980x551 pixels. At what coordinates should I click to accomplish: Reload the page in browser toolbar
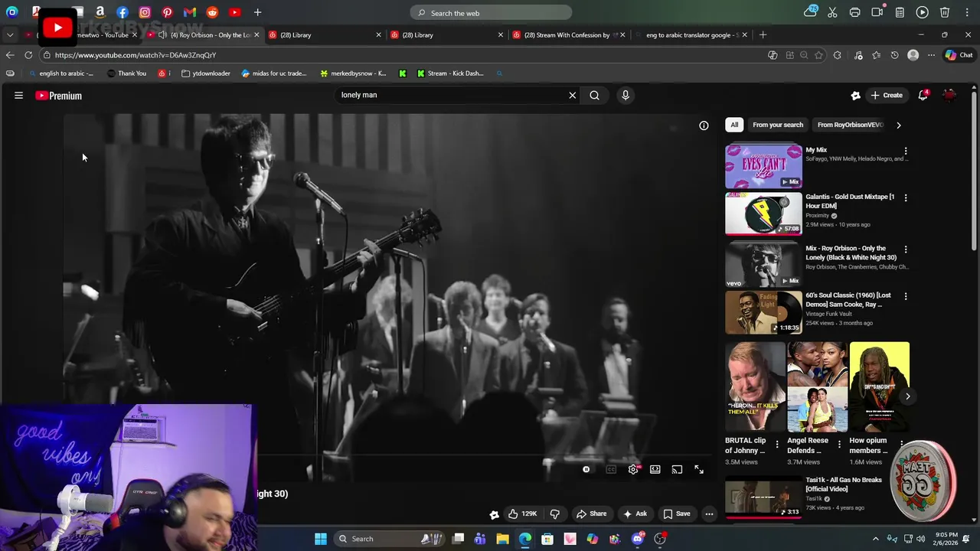point(28,55)
